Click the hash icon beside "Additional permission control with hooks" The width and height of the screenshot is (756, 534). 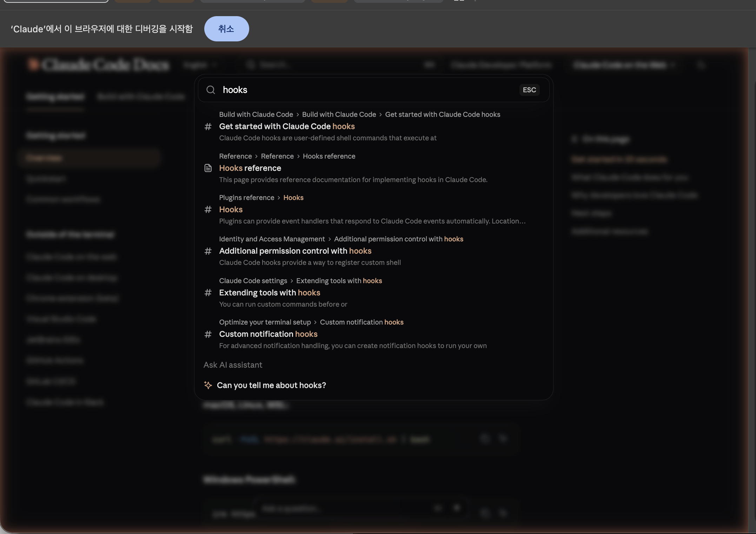tap(208, 251)
